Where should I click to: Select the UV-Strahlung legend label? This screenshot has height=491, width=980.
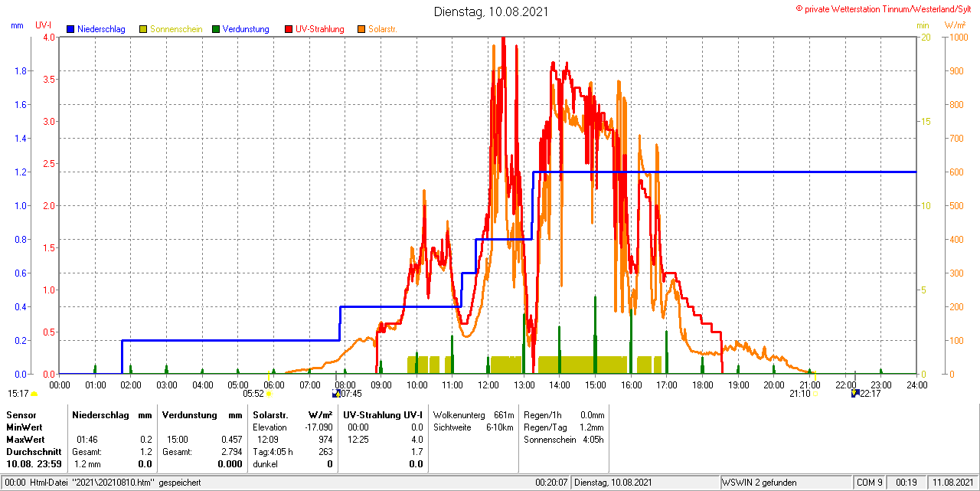click(320, 29)
